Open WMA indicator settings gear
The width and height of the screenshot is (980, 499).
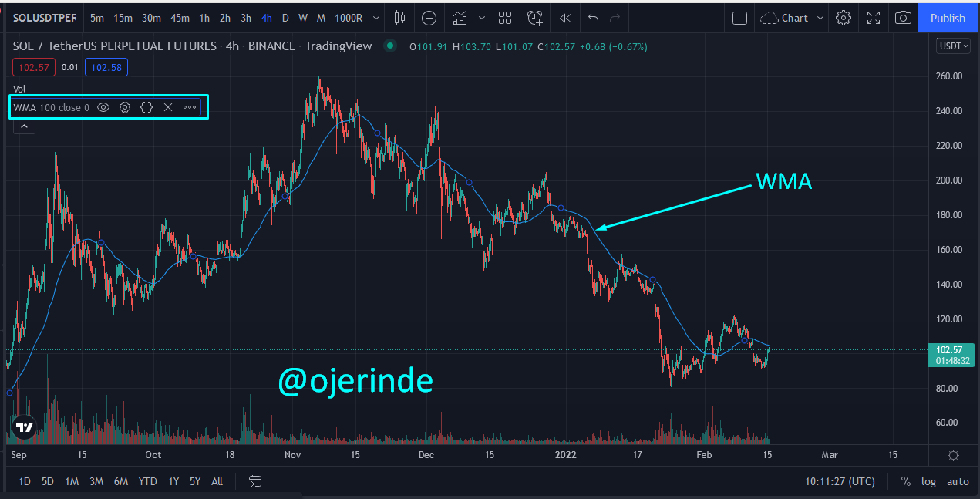pyautogui.click(x=125, y=107)
